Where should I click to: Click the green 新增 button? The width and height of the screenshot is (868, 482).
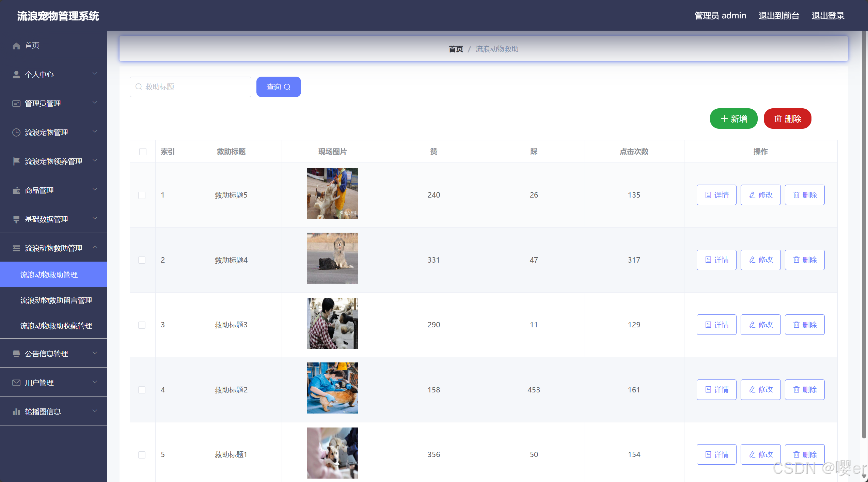pyautogui.click(x=733, y=119)
